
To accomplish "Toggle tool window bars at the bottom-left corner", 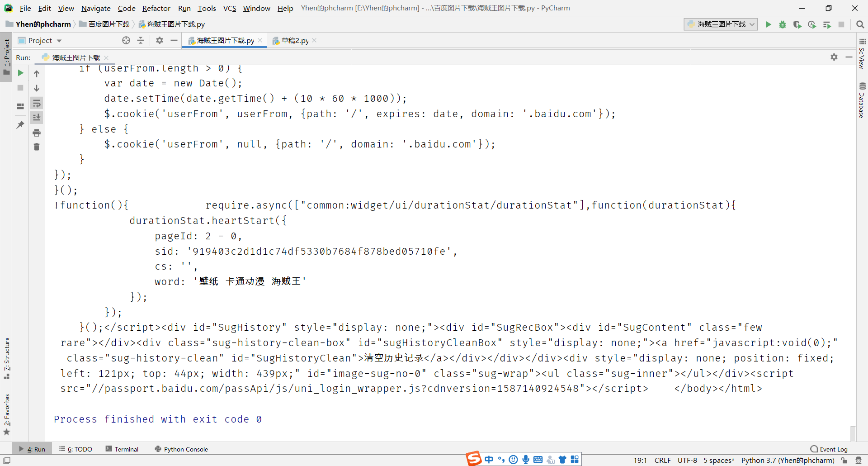I will point(7,460).
